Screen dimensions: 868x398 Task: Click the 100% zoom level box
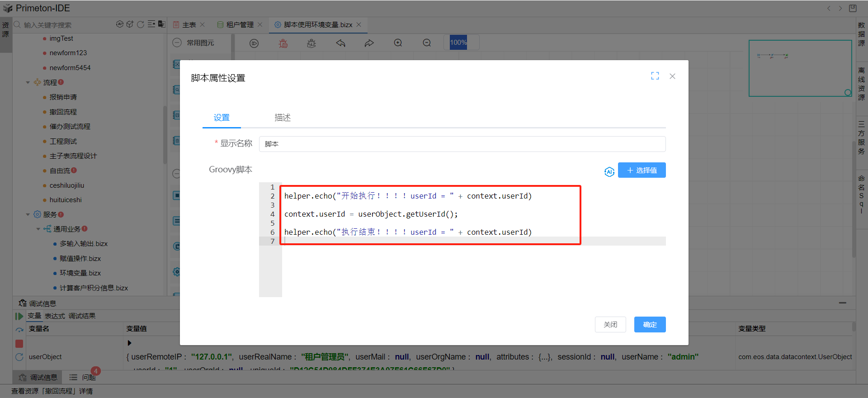tap(458, 43)
